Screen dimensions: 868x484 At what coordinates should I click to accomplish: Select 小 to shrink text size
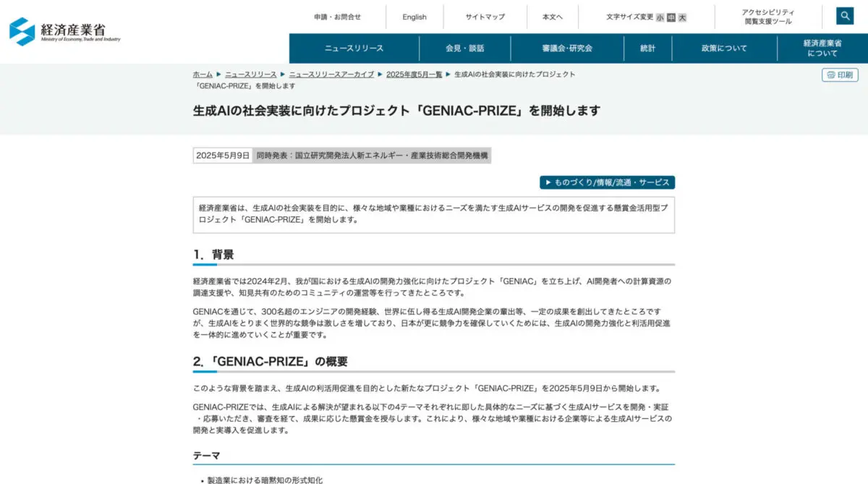pos(660,17)
